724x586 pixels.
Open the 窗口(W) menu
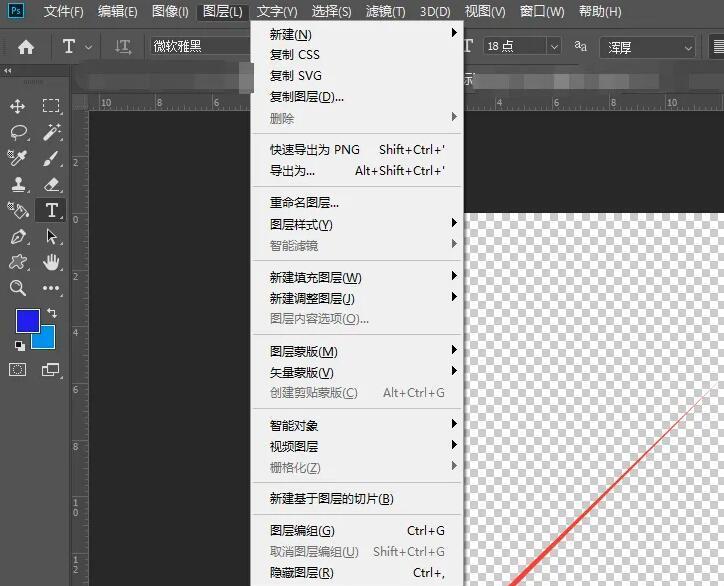(542, 11)
